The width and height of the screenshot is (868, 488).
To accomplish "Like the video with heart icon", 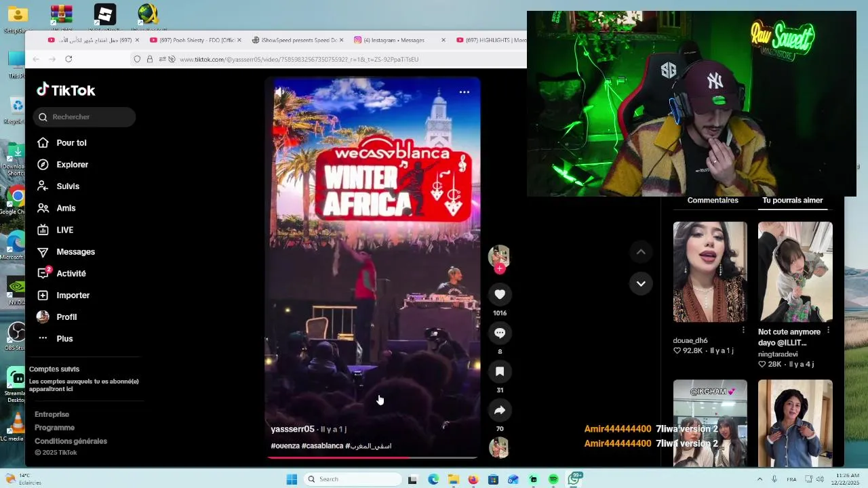I will pyautogui.click(x=500, y=294).
